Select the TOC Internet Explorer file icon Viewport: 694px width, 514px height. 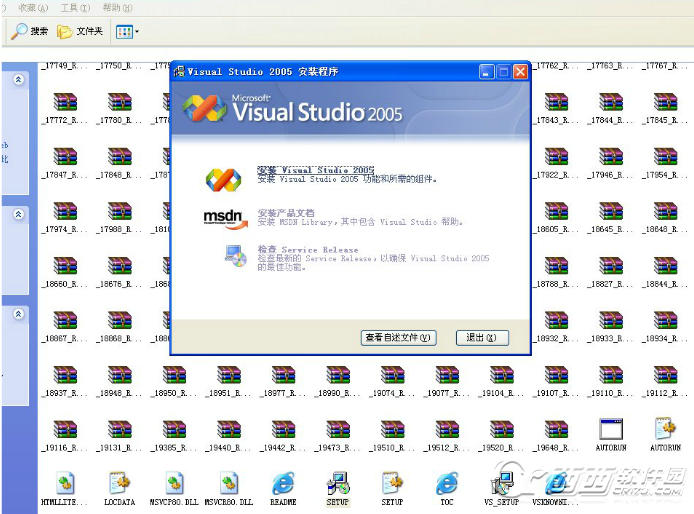point(447,483)
